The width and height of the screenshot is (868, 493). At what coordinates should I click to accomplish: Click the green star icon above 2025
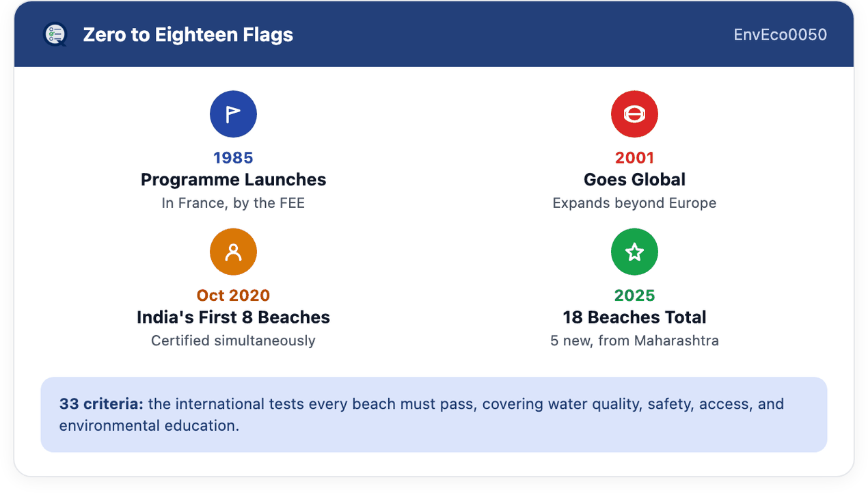(x=634, y=252)
